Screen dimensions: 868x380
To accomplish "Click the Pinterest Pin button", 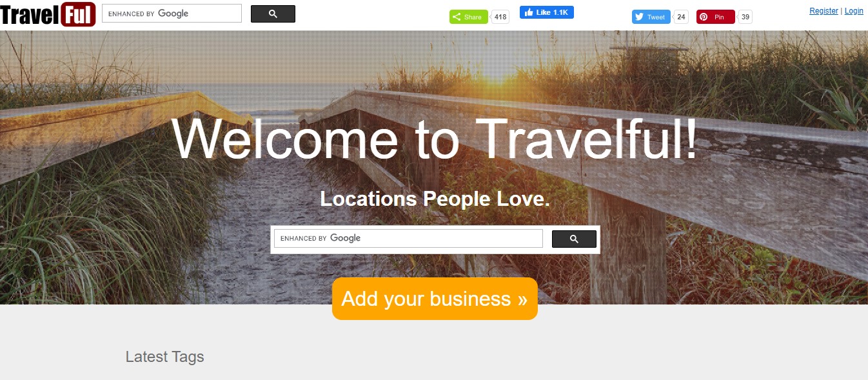I will 716,17.
